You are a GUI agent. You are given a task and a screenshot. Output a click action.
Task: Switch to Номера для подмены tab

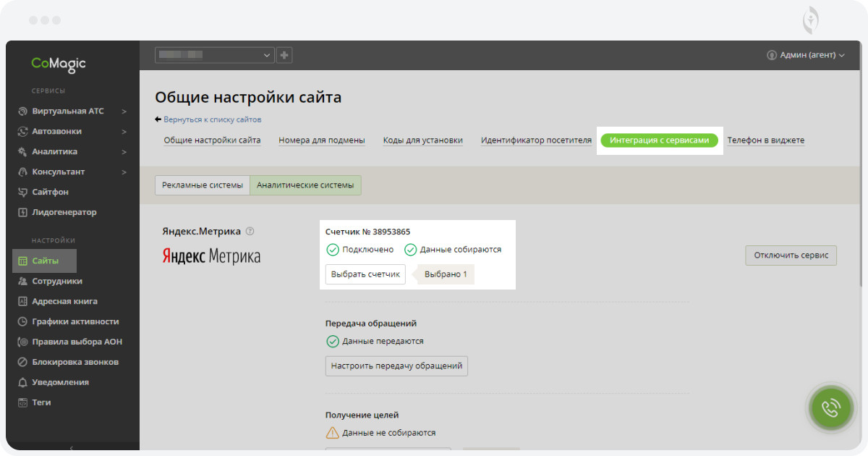click(321, 140)
